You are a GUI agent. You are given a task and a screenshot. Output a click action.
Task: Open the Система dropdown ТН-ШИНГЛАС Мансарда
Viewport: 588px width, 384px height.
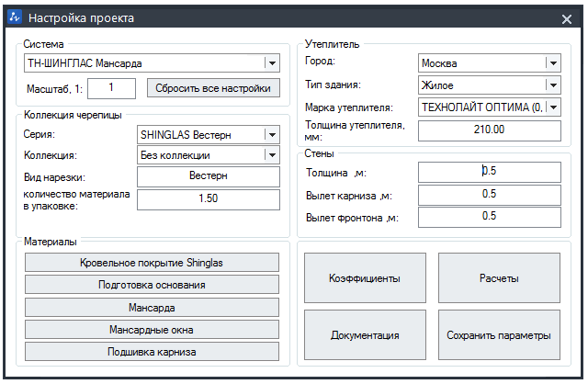click(152, 63)
